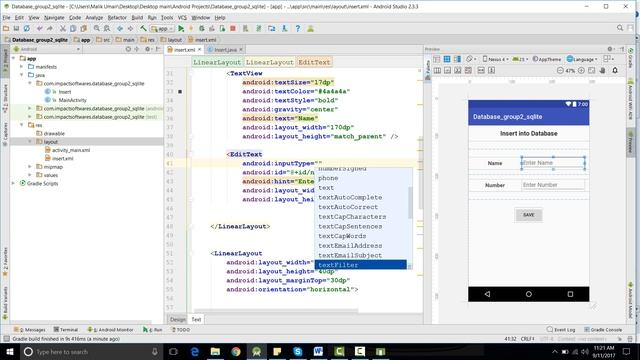Open the orientation dropdown in preview toolbar
This screenshot has width=640, height=360.
coord(471,59)
